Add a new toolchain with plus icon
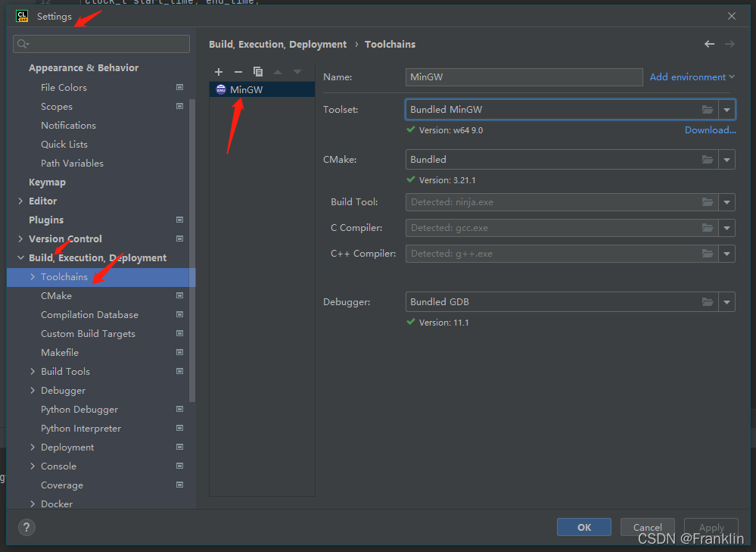 [219, 72]
